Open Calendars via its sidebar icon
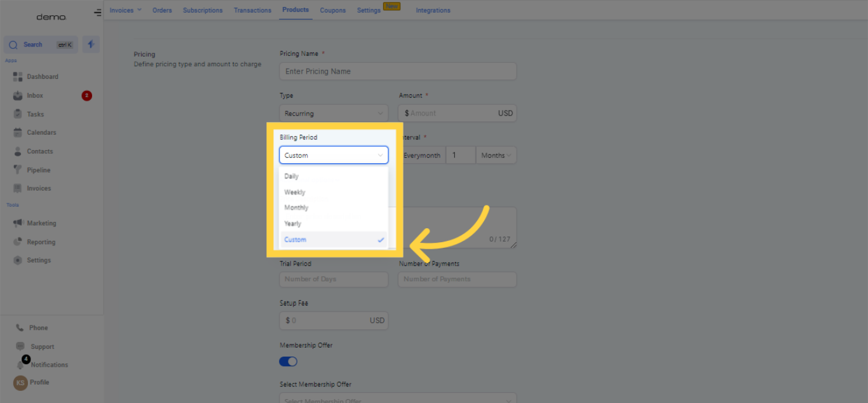Viewport: 868px width, 403px height. pos(18,133)
